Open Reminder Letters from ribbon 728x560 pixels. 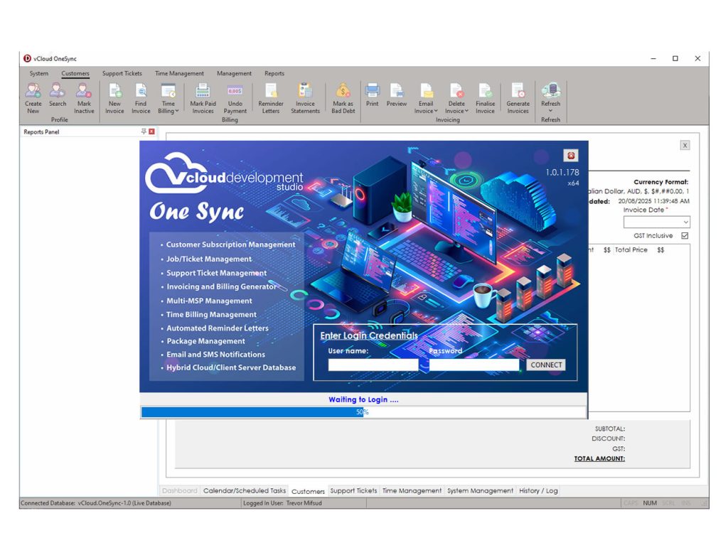[x=270, y=92]
